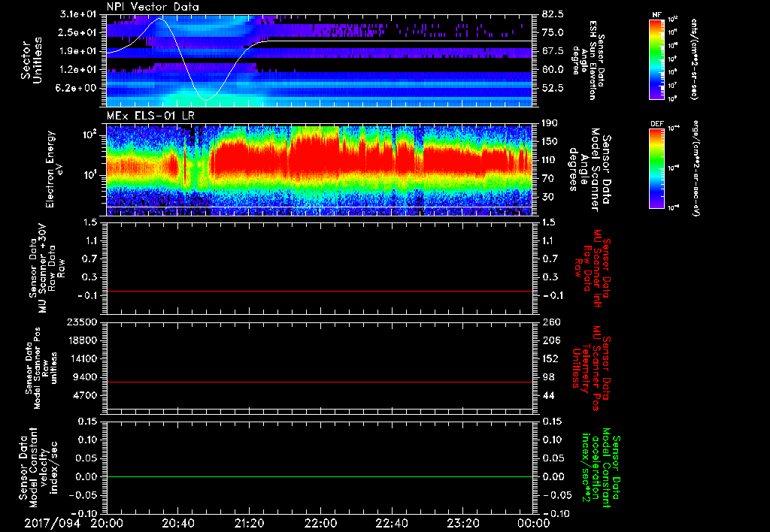Click the 'ESH Sun Elevation Angle' axis title
The height and width of the screenshot is (532, 770).
point(587,60)
